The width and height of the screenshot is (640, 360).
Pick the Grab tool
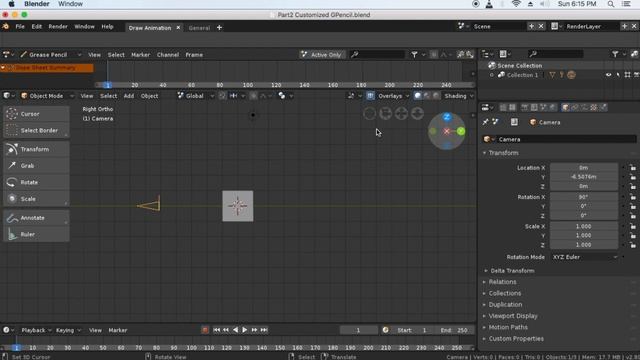point(36,166)
